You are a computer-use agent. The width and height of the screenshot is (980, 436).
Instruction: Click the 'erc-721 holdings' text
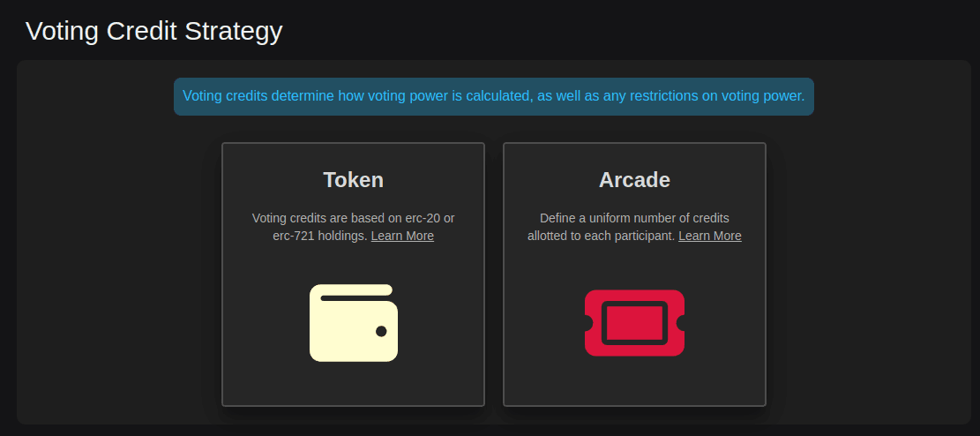coord(319,236)
